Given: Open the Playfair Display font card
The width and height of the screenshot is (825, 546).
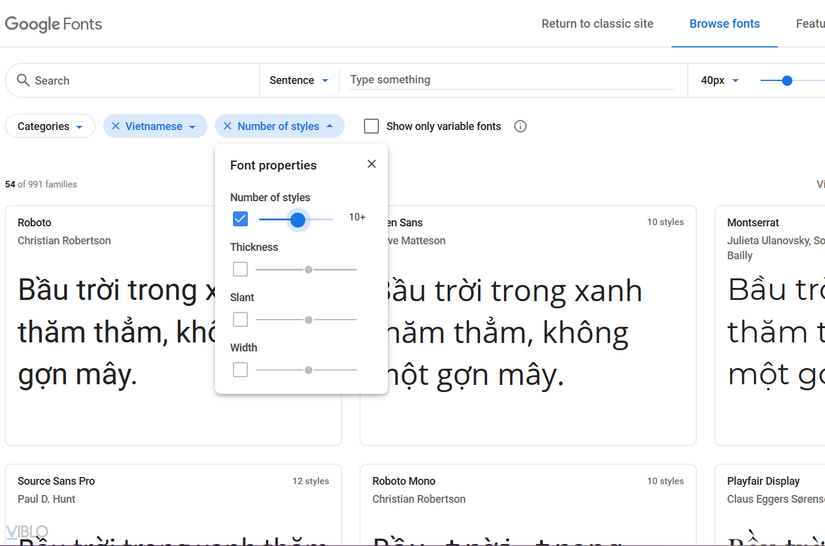Looking at the screenshot, I should click(770, 505).
